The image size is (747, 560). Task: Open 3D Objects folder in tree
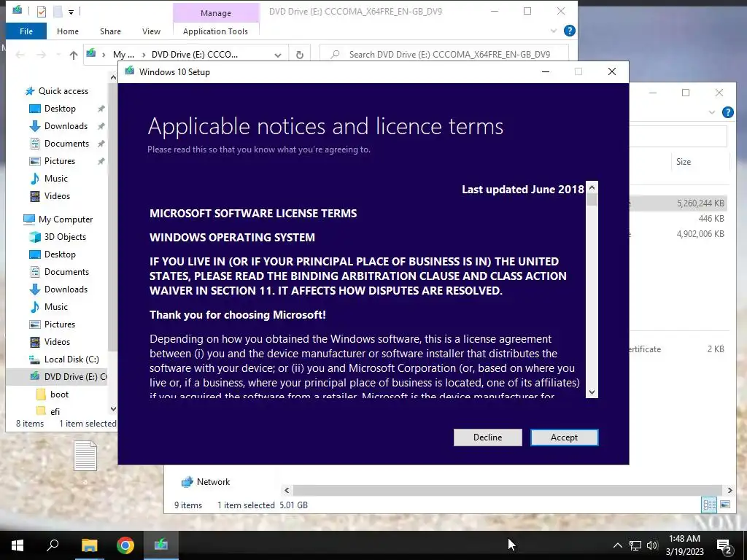[65, 237]
